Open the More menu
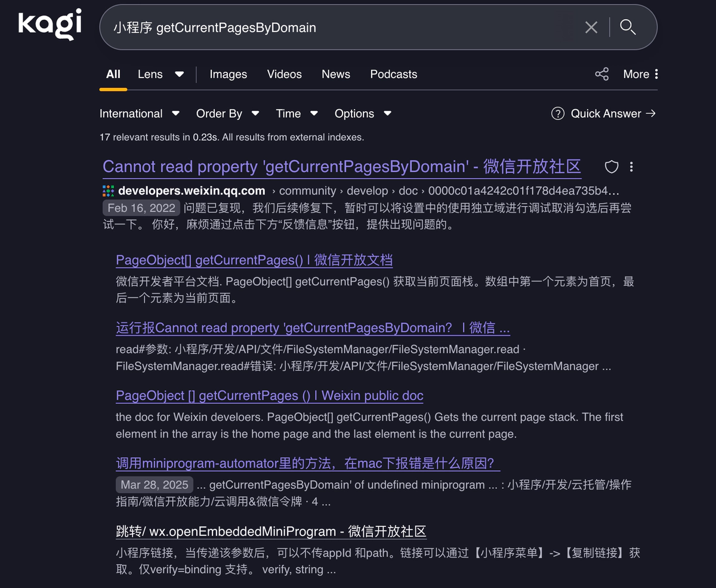 (x=641, y=74)
